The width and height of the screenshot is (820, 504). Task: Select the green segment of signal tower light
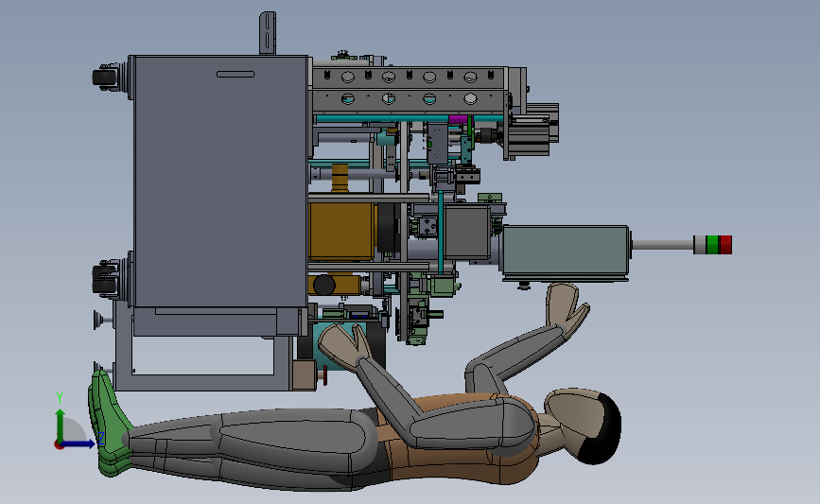[712, 245]
